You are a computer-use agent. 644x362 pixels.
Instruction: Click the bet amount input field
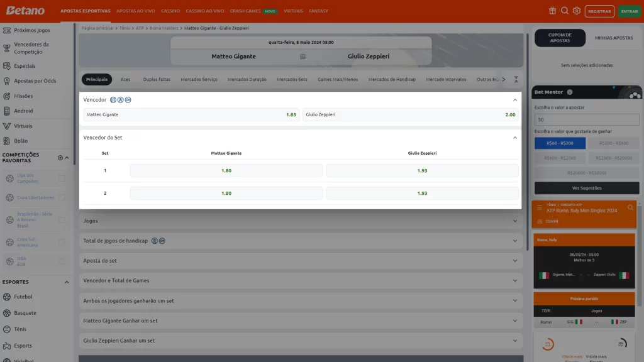[587, 120]
